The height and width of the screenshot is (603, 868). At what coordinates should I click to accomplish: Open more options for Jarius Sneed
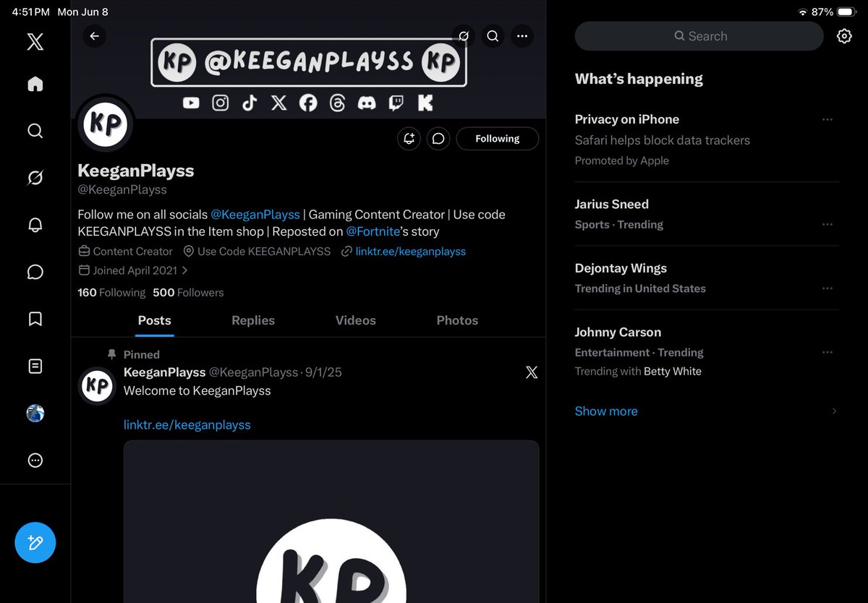pos(827,224)
